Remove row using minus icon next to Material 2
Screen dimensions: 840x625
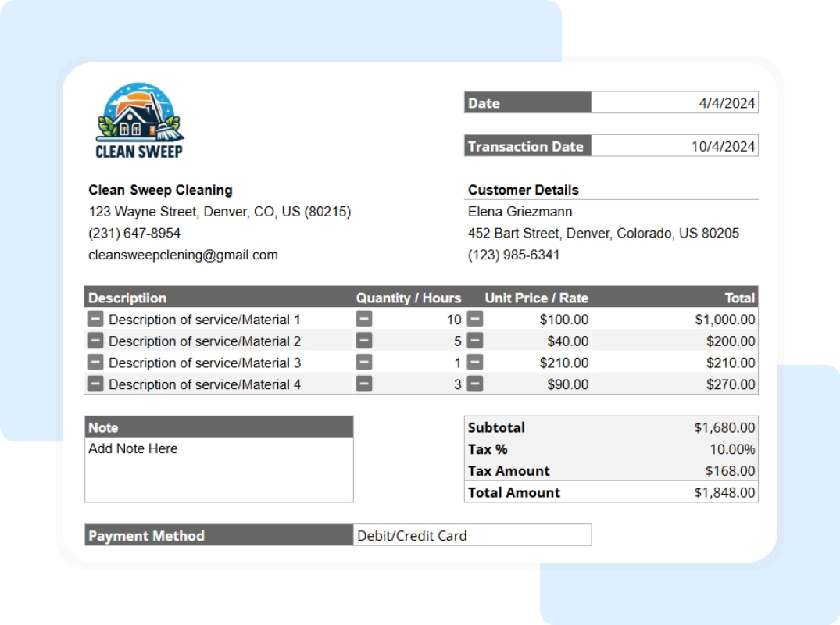pyautogui.click(x=95, y=341)
